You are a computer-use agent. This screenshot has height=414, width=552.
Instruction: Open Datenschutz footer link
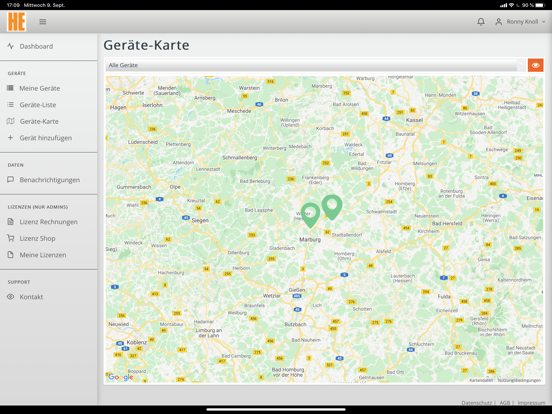point(476,402)
